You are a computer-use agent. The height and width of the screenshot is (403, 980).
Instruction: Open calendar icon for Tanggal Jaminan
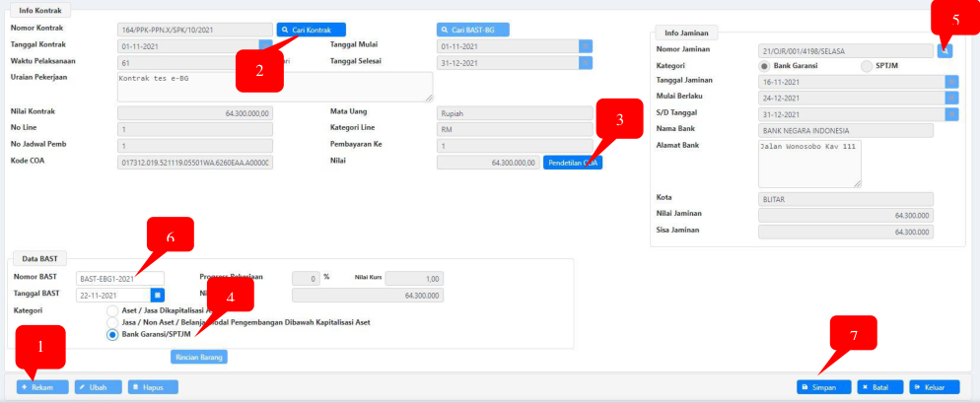951,81
